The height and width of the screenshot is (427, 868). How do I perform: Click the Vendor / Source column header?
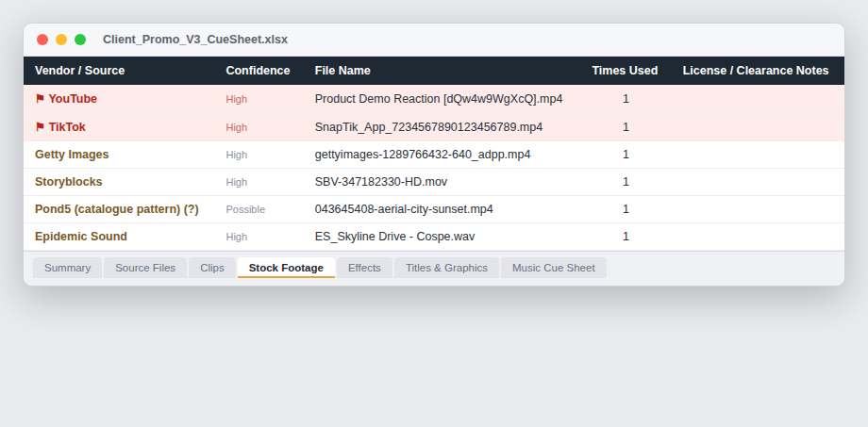tap(79, 71)
